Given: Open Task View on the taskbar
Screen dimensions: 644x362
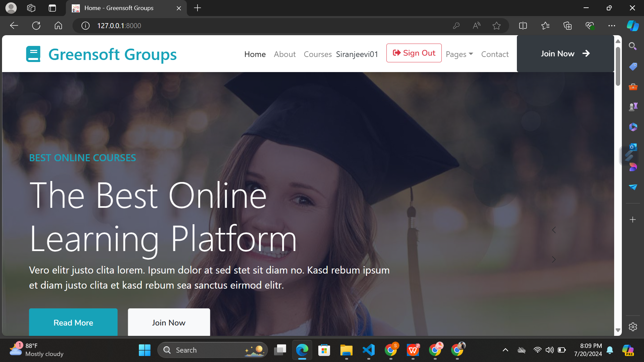Looking at the screenshot, I should pos(280,350).
